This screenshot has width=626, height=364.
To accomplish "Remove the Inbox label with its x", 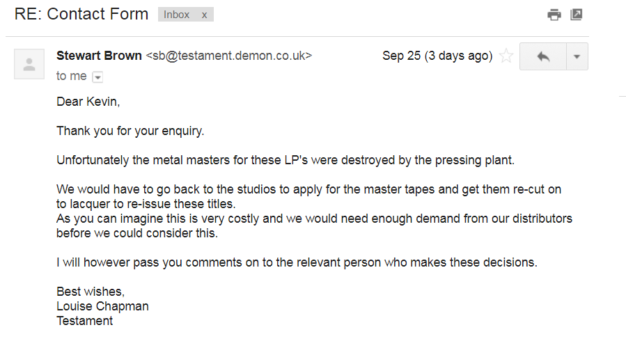I will click(x=205, y=15).
